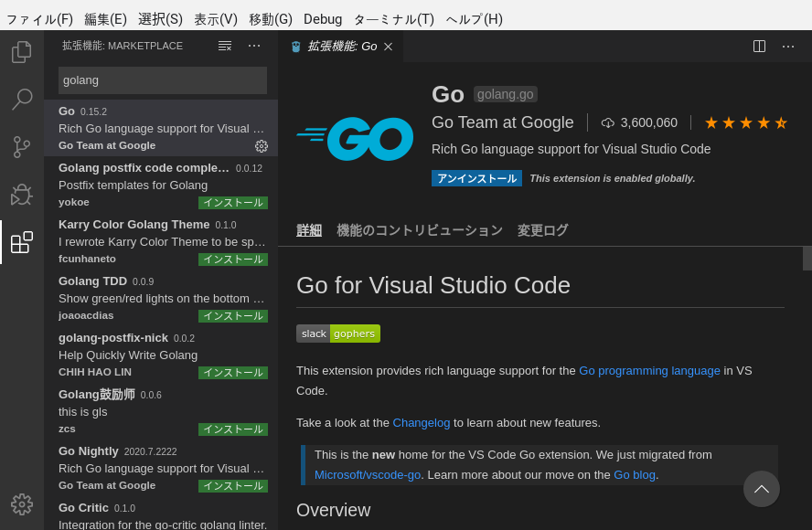812x530 pixels.
Task: Open the Debug view with bug icon
Action: 22,195
